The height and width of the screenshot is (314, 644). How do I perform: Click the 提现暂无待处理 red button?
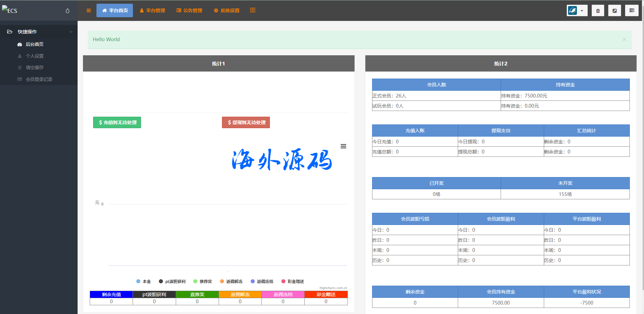[x=246, y=122]
